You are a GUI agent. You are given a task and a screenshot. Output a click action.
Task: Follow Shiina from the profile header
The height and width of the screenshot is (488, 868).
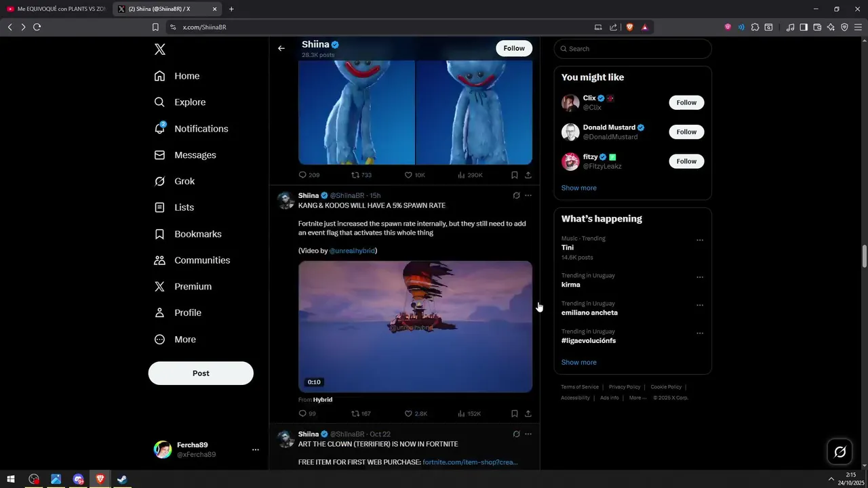(x=514, y=48)
